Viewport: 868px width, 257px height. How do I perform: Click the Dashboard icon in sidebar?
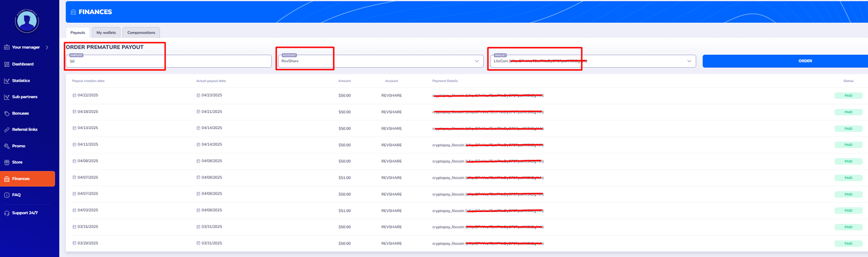[7, 64]
